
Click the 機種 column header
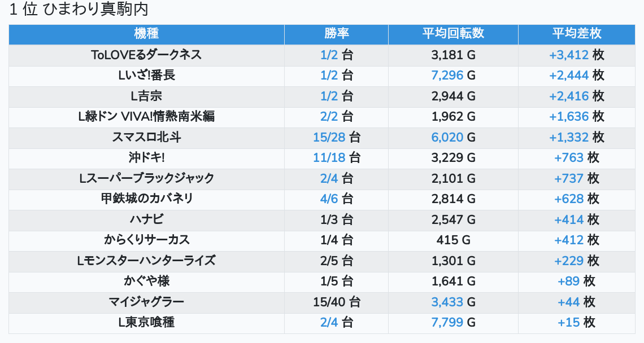click(x=146, y=34)
